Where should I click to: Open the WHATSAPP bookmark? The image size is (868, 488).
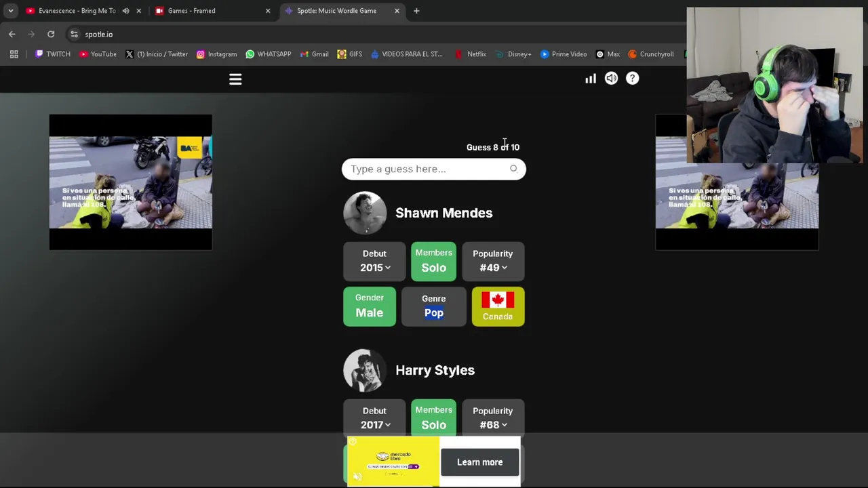[x=268, y=54]
